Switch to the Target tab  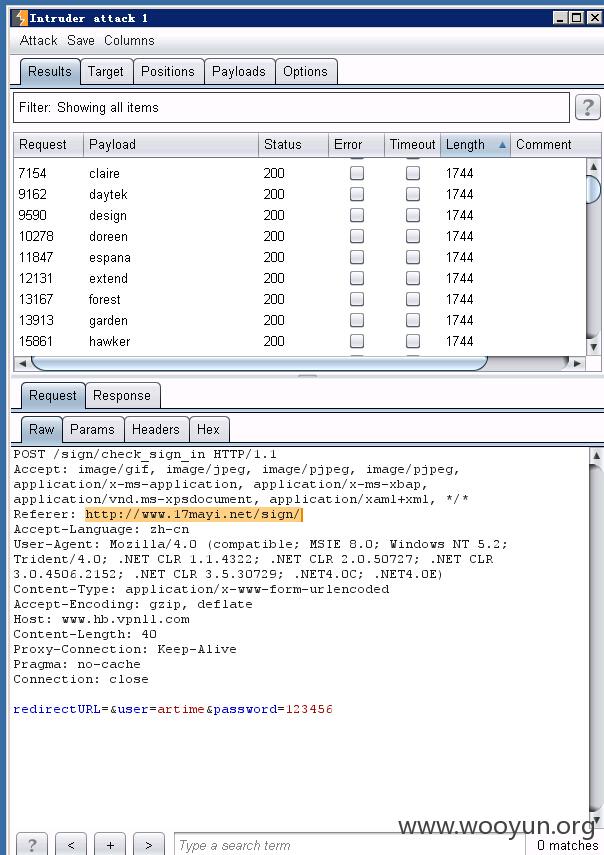click(x=106, y=71)
